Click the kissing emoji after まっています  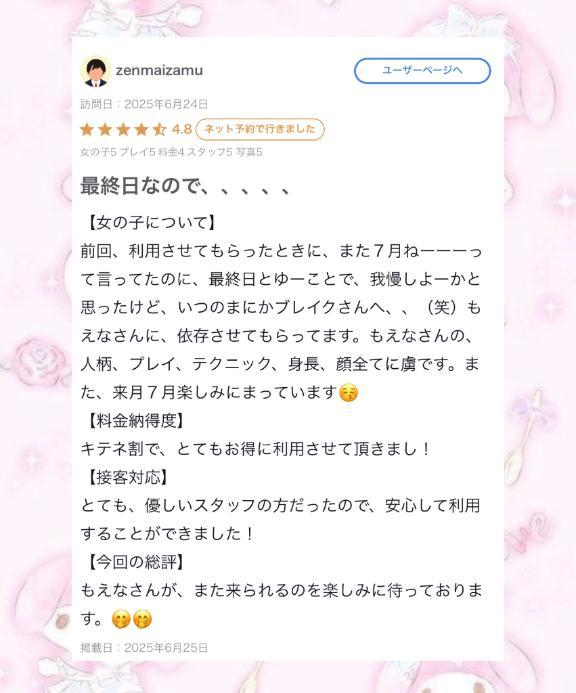coord(348,392)
